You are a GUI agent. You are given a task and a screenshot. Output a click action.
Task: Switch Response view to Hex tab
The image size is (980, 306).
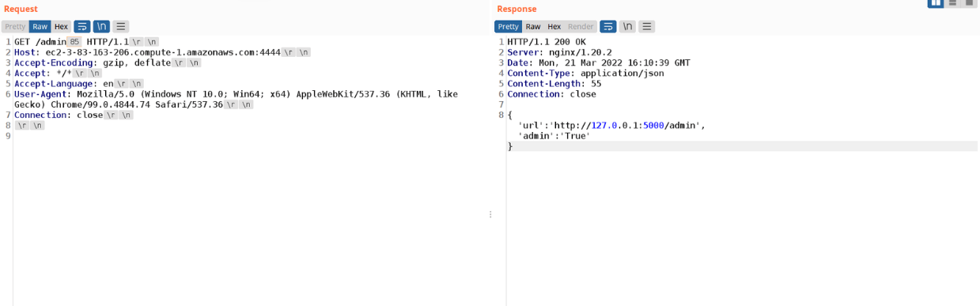554,26
